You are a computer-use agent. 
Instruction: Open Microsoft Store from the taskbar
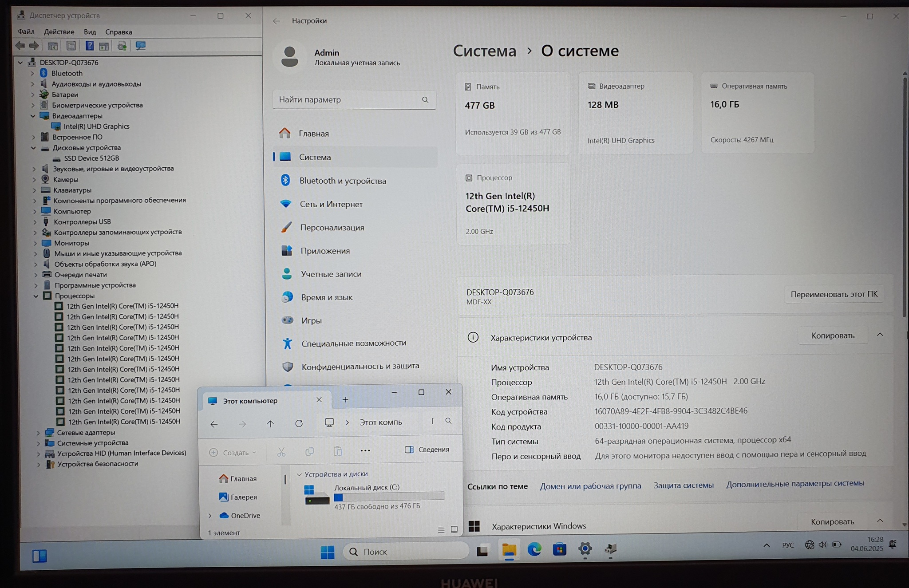pyautogui.click(x=559, y=549)
